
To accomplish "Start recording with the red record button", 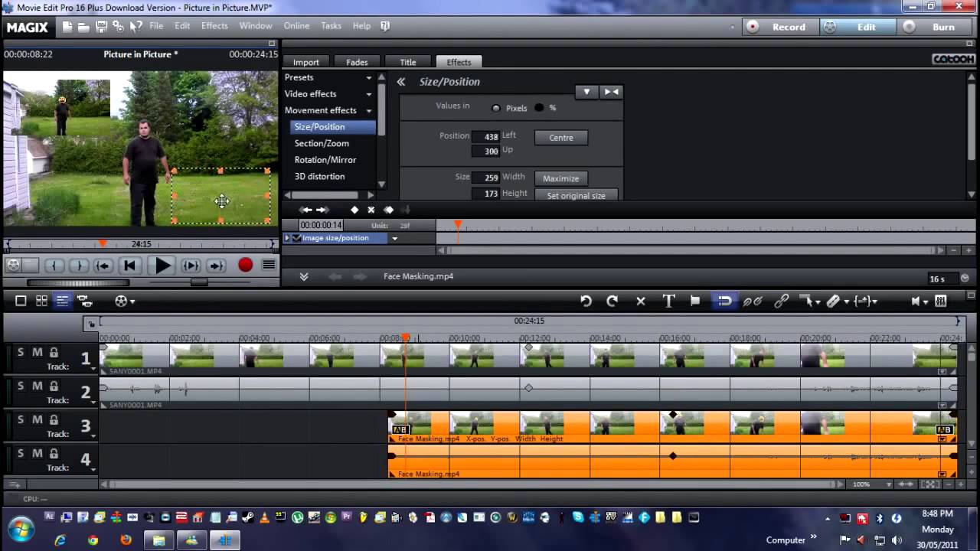I will tap(245, 265).
